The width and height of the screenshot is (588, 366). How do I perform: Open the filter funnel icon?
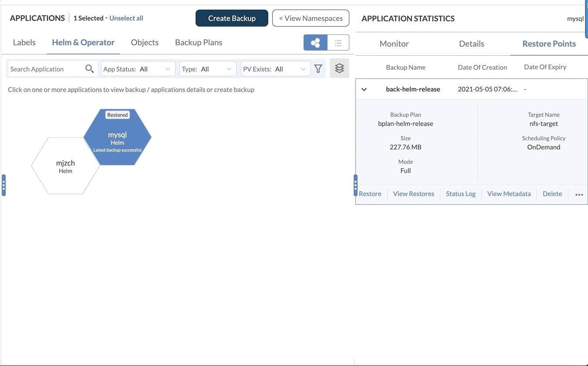click(318, 69)
